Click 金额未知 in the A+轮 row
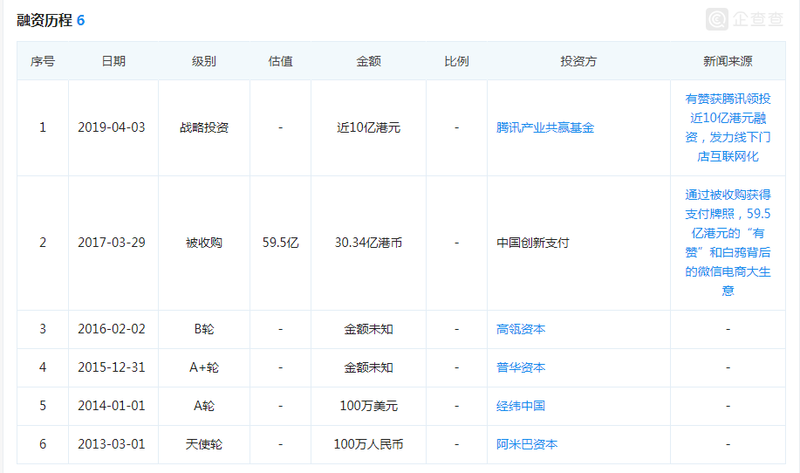This screenshot has height=473, width=800. click(x=368, y=367)
